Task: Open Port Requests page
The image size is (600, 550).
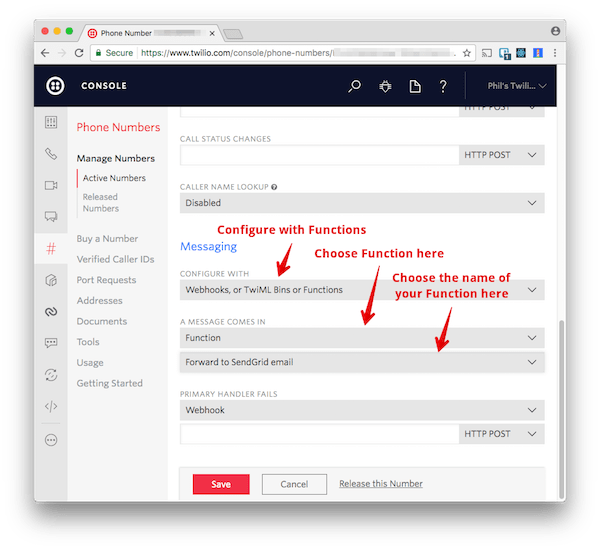Action: 106,280
